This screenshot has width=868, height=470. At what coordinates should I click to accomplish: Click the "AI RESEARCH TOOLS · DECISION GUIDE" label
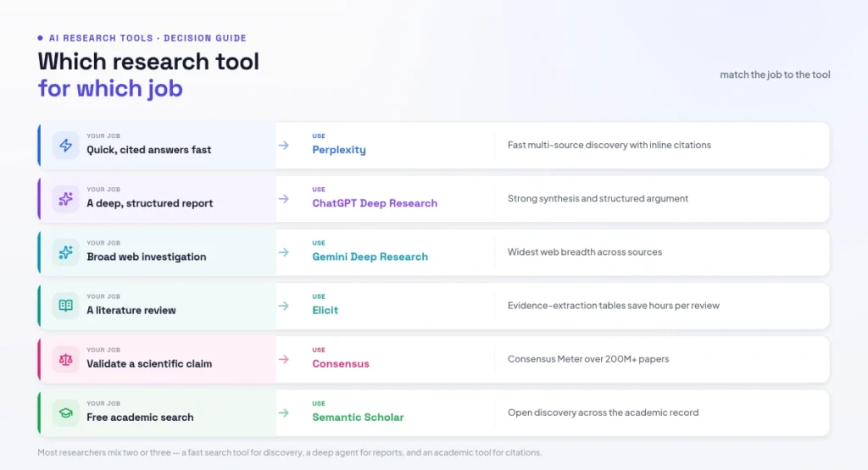point(147,38)
